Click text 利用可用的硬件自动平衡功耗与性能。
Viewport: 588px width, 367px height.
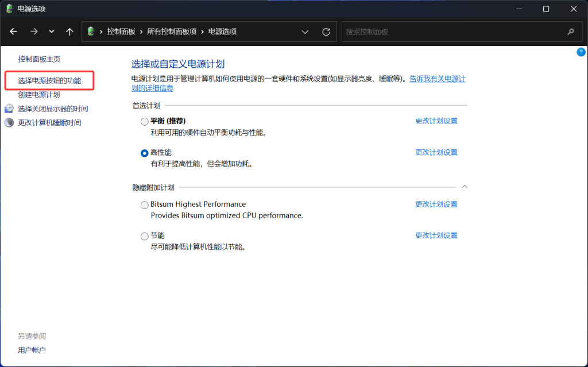208,133
